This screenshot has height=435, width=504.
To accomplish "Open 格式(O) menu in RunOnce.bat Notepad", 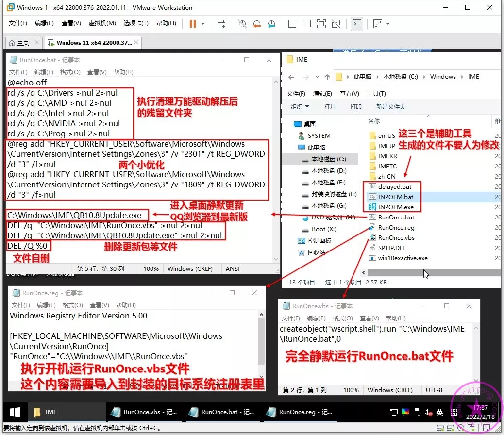I will (70, 72).
